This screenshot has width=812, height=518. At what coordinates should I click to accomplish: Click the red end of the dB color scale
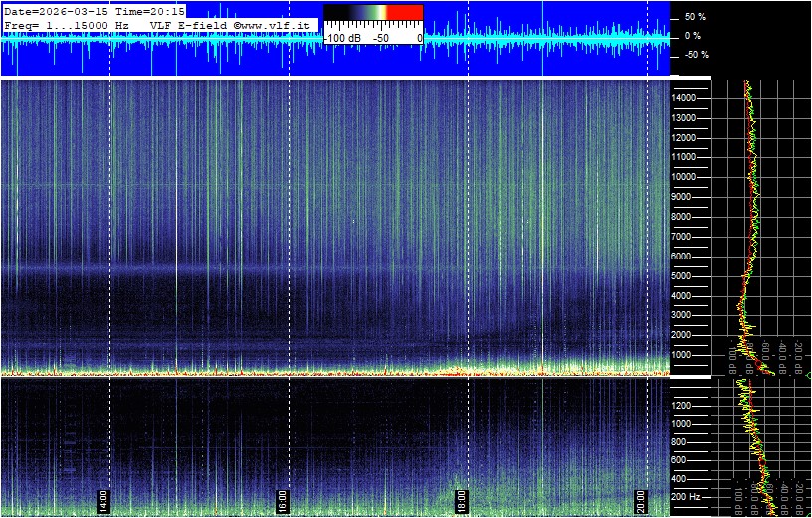click(x=403, y=12)
